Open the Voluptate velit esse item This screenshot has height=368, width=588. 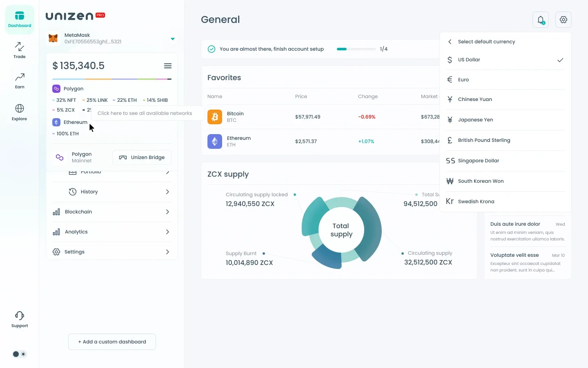(x=528, y=263)
